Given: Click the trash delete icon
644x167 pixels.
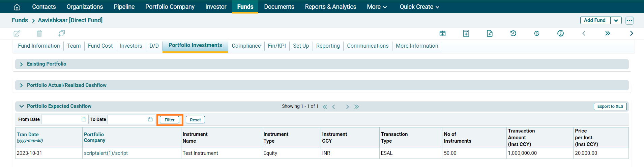Looking at the screenshot, I should 39,33.
